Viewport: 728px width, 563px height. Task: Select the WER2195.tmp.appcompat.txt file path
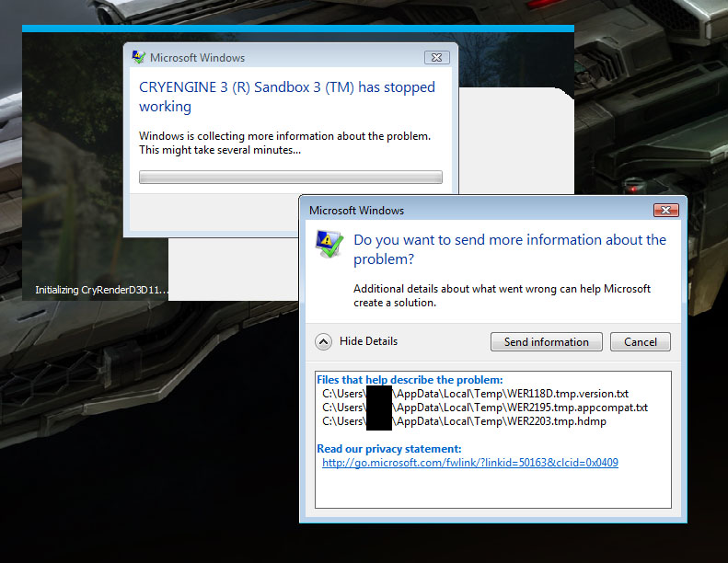485,408
